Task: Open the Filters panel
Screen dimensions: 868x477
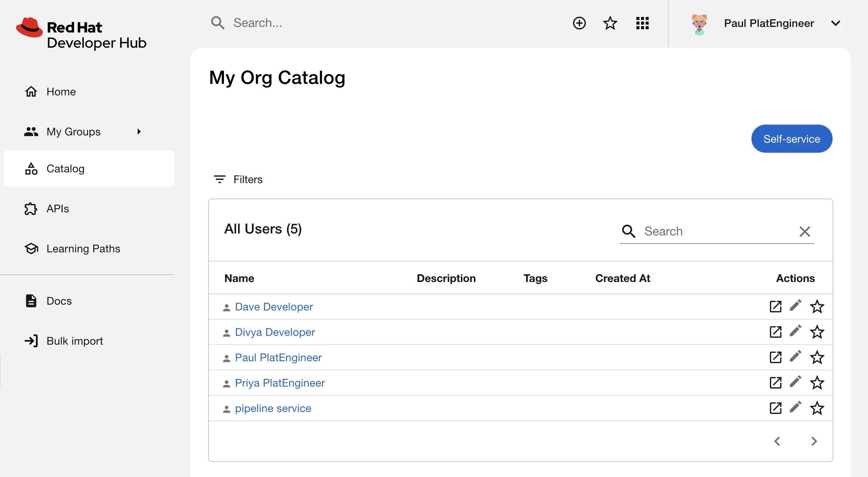Action: click(x=238, y=179)
